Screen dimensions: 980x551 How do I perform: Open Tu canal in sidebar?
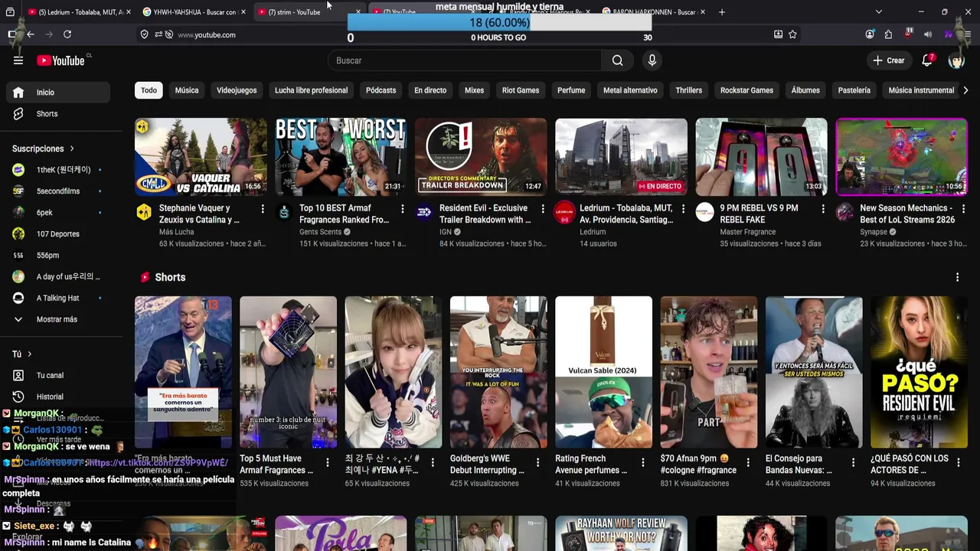pos(58,375)
